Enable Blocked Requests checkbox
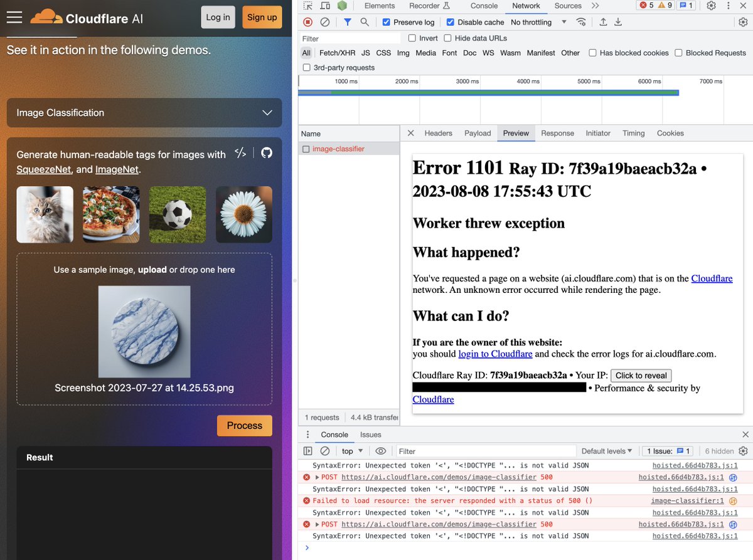Image resolution: width=753 pixels, height=560 pixels. tap(678, 53)
